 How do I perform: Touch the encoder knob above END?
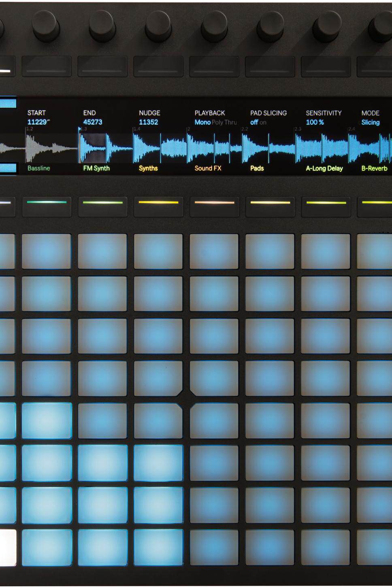pos(102,25)
